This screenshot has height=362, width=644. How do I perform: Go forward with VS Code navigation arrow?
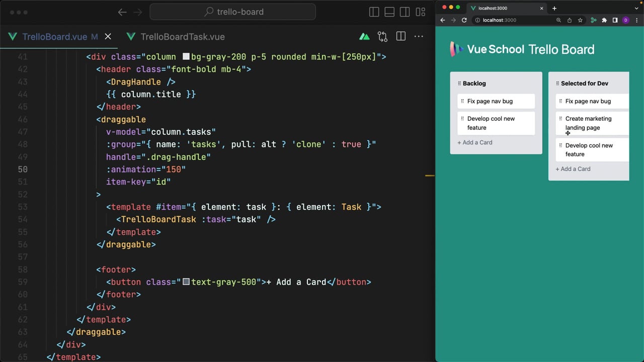pos(138,12)
